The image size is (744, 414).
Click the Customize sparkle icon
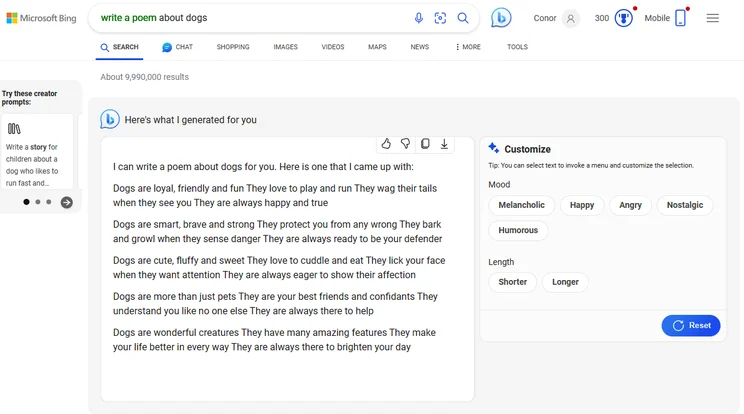[493, 148]
